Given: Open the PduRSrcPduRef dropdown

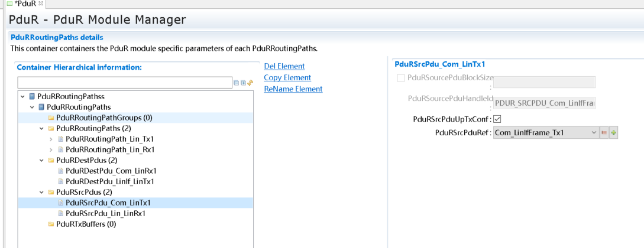Looking at the screenshot, I should pos(594,133).
